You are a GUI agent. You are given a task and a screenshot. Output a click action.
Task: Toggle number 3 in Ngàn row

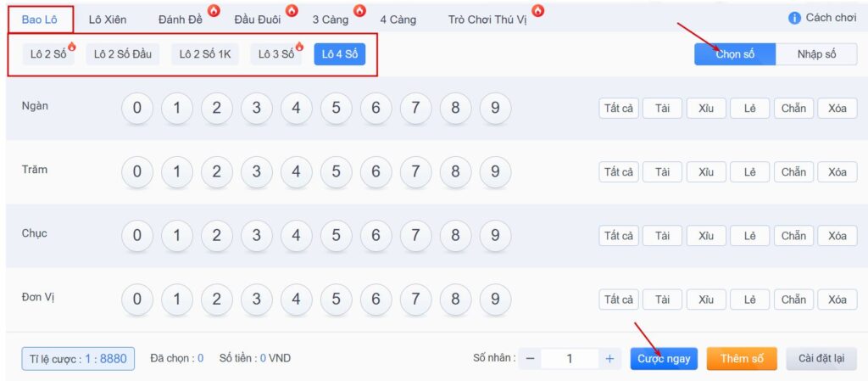(x=256, y=108)
